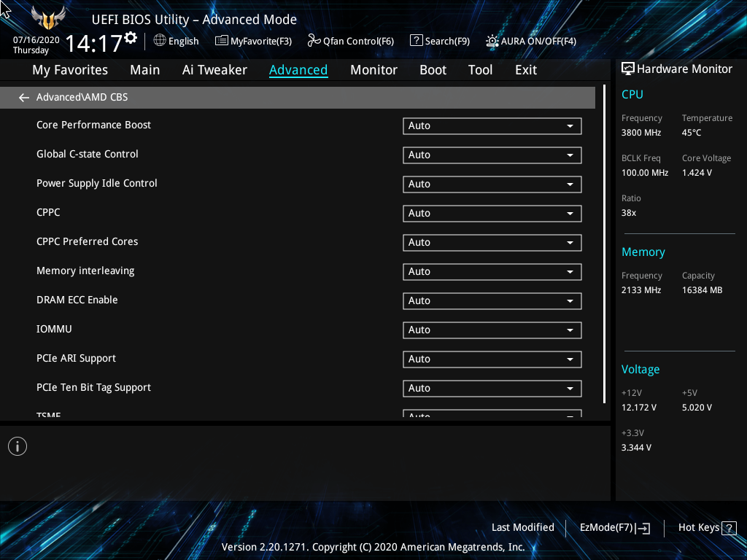The width and height of the screenshot is (747, 560).
Task: Click the 12.172 V reading
Action: [x=639, y=408]
